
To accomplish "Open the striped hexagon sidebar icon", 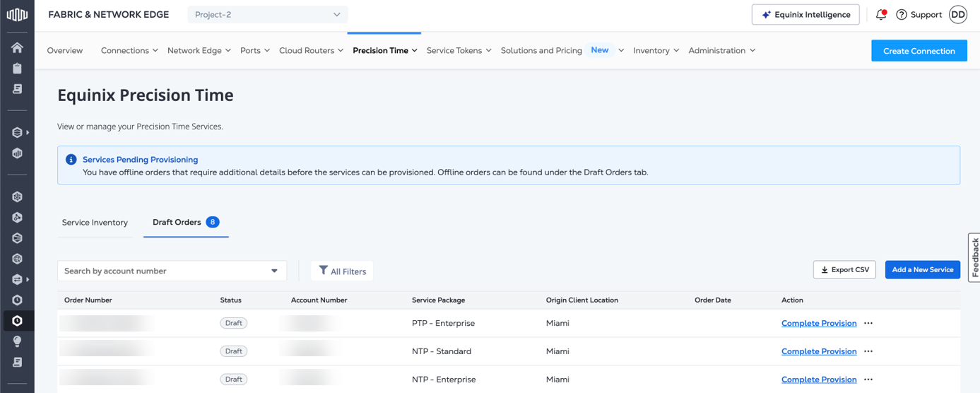I will click(x=17, y=238).
